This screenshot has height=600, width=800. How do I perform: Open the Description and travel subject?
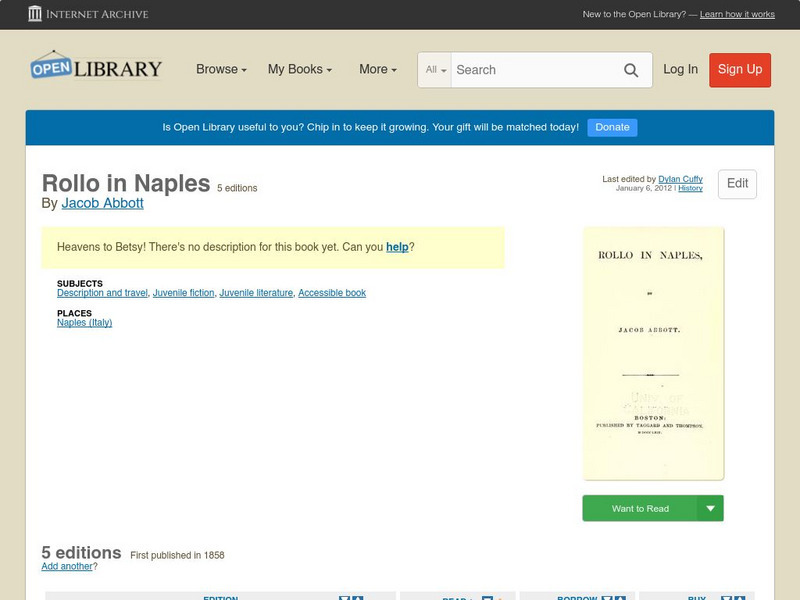coord(103,293)
